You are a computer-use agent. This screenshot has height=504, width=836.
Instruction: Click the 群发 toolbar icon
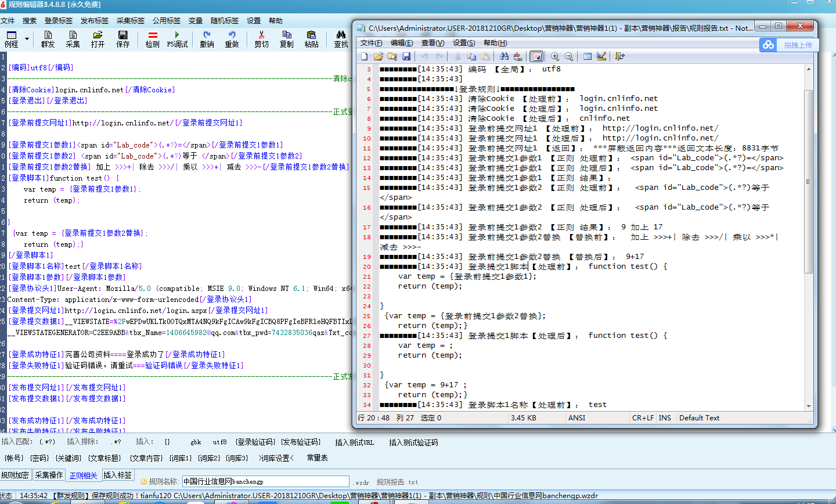coord(48,35)
